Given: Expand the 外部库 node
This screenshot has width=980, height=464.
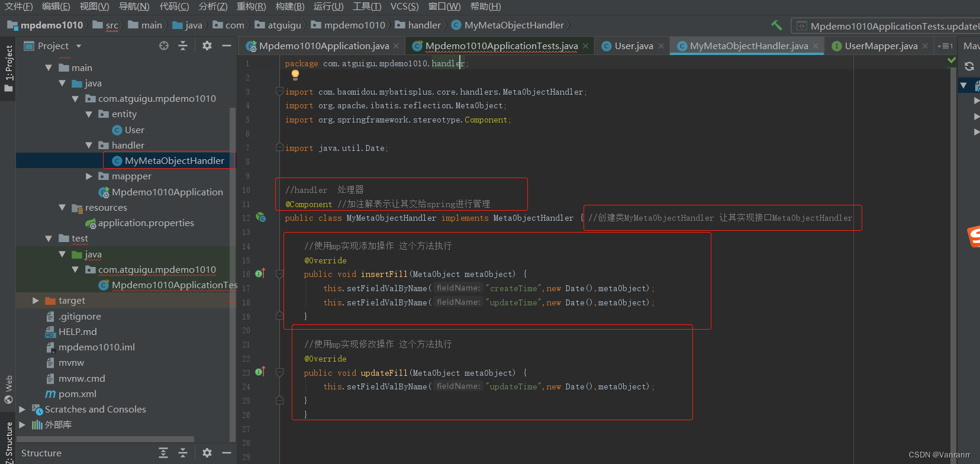Looking at the screenshot, I should pyautogui.click(x=22, y=424).
